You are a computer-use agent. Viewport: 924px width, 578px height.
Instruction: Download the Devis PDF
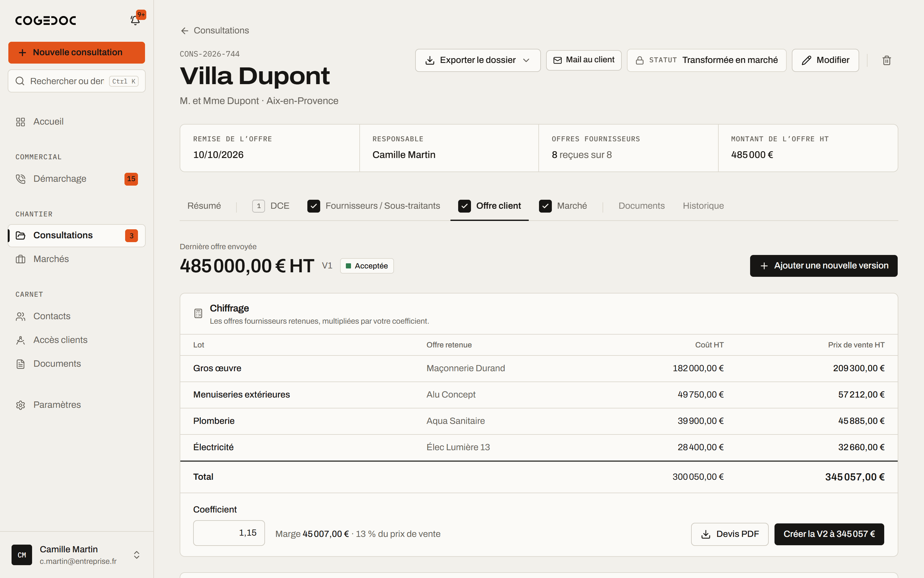coord(730,534)
